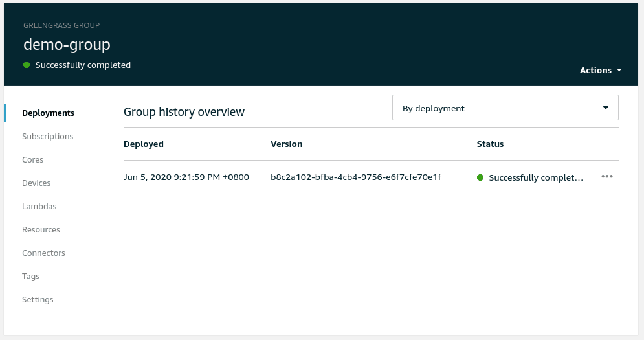Navigate to Lambdas in the sidebar
The height and width of the screenshot is (340, 644).
[39, 206]
